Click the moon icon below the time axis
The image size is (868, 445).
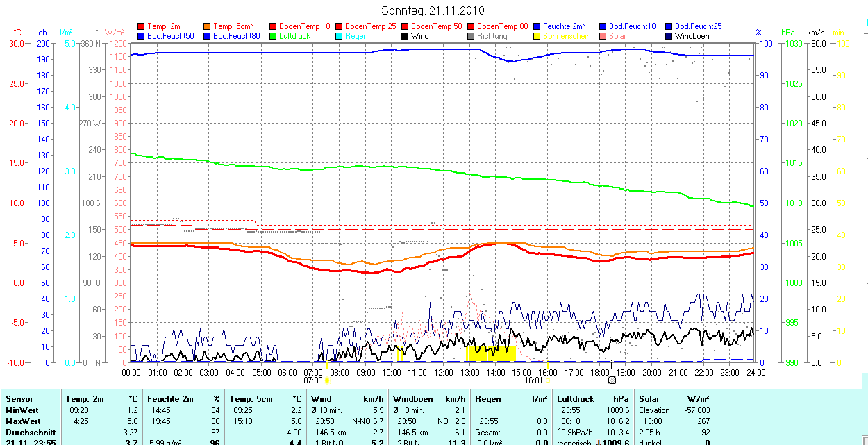[x=612, y=380]
